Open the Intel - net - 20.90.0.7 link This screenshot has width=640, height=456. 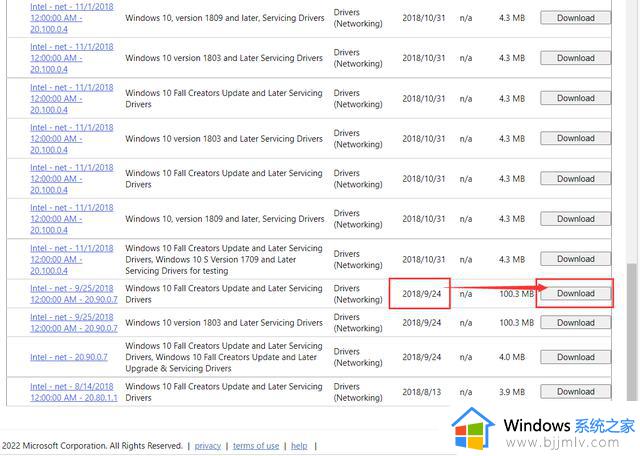(69, 357)
